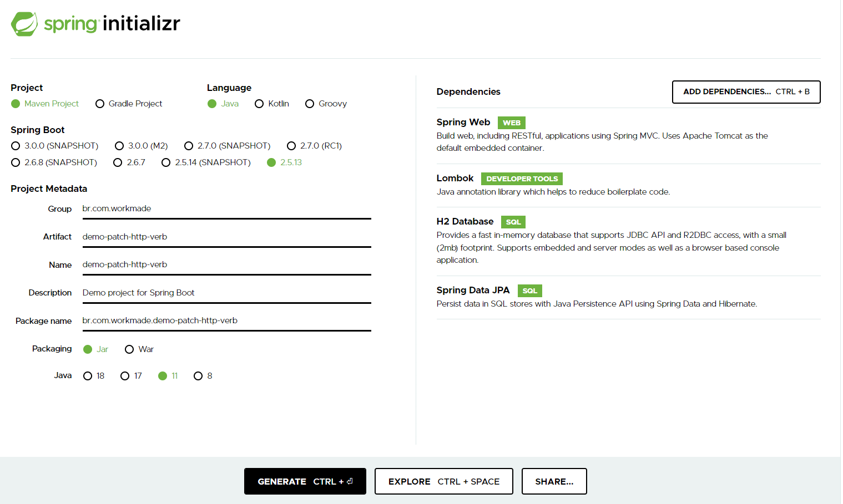The image size is (843, 504).
Task: Select Spring Boot 2.5.14 (SNAPSHOT)
Action: (206, 162)
